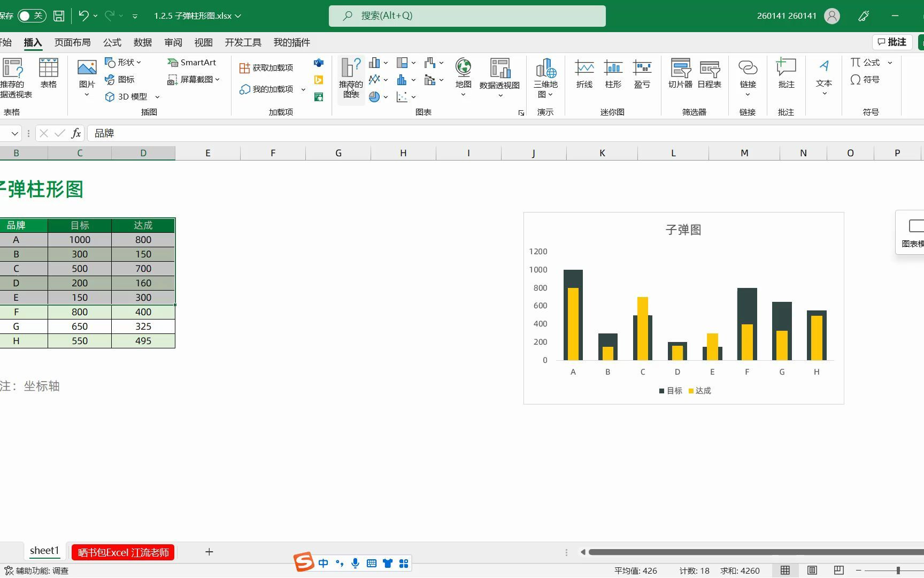Click the pen drawing mode icon
Image resolution: width=924 pixels, height=578 pixels.
coord(864,16)
